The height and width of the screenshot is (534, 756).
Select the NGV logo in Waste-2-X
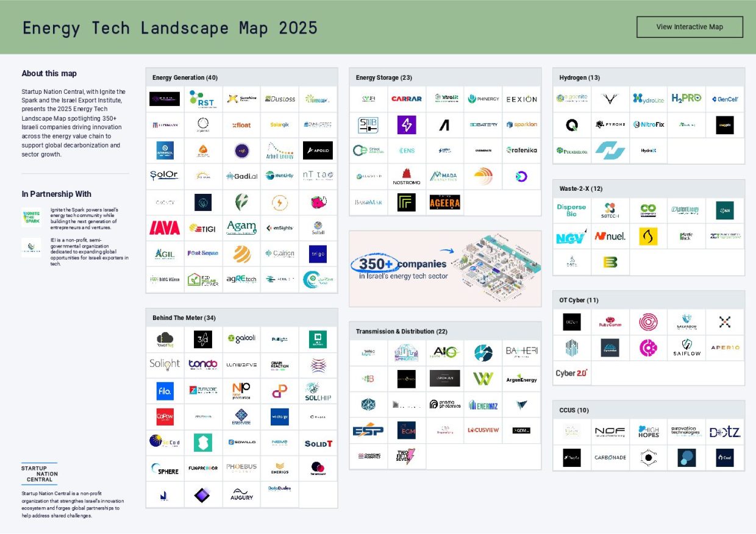click(x=571, y=236)
